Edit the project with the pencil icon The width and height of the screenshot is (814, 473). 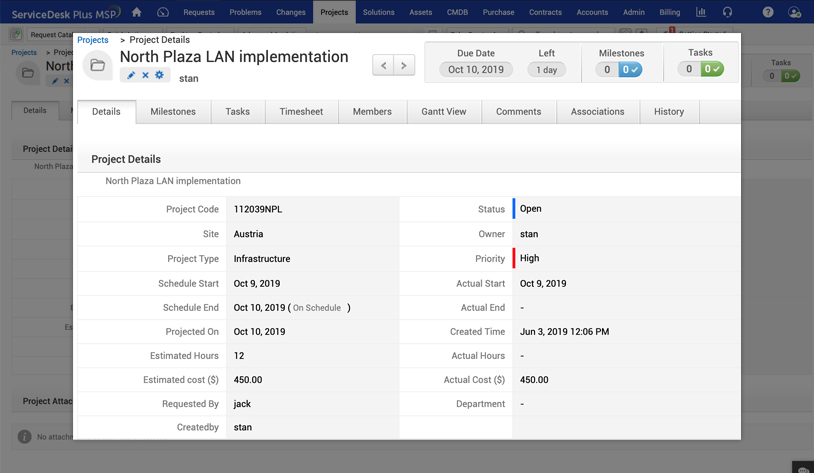(x=131, y=75)
